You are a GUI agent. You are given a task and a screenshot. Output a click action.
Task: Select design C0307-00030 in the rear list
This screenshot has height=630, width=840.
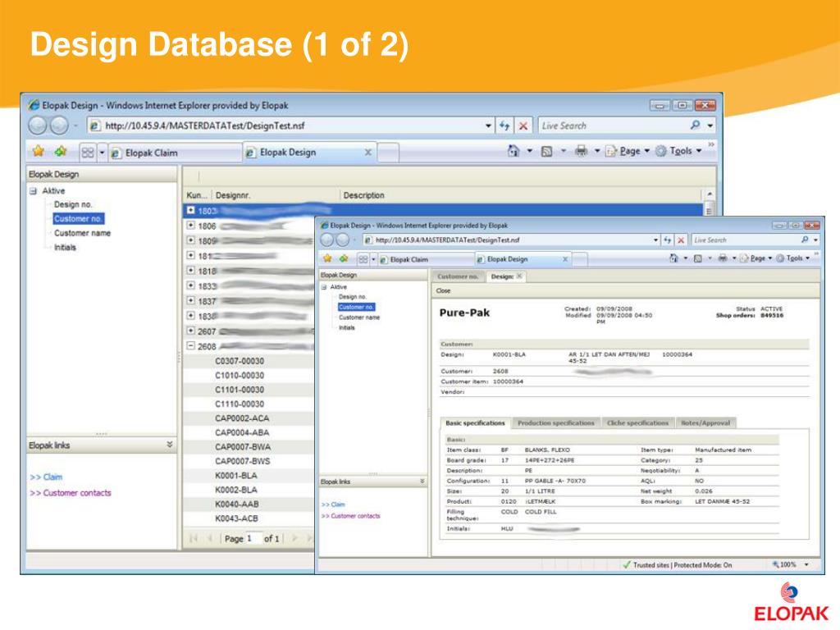tap(240, 361)
